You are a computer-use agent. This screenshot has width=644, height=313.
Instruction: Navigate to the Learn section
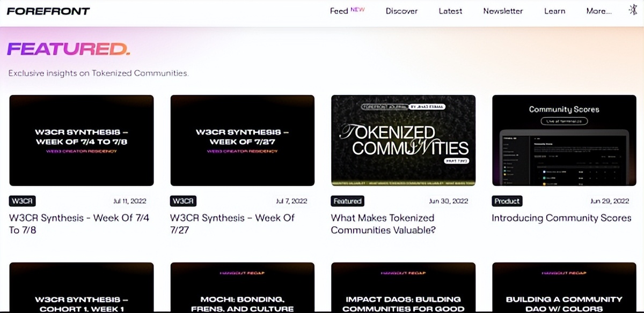554,11
